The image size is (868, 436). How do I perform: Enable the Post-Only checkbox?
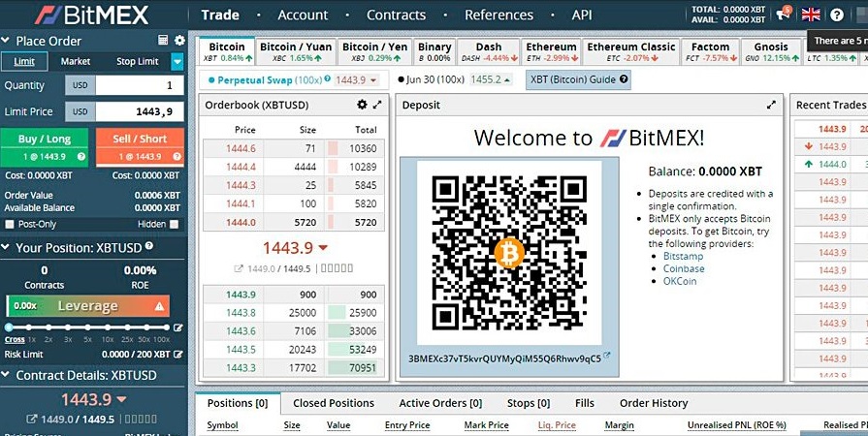(x=10, y=224)
